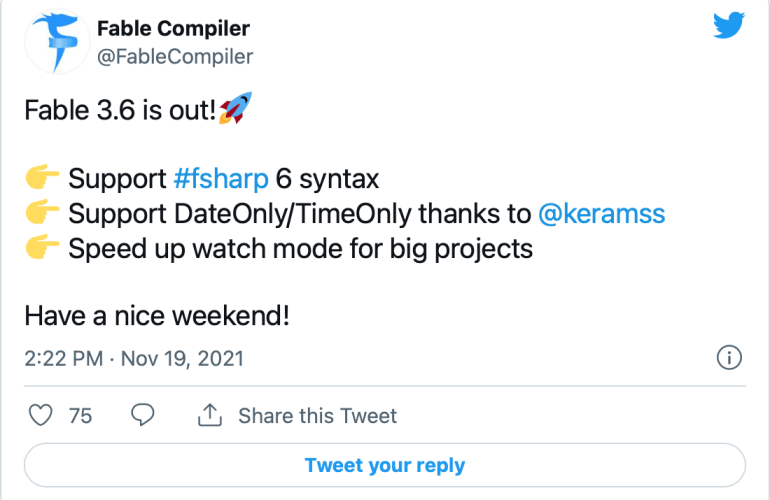Click the share arrow icon
770x500 pixels.
pyautogui.click(x=211, y=415)
